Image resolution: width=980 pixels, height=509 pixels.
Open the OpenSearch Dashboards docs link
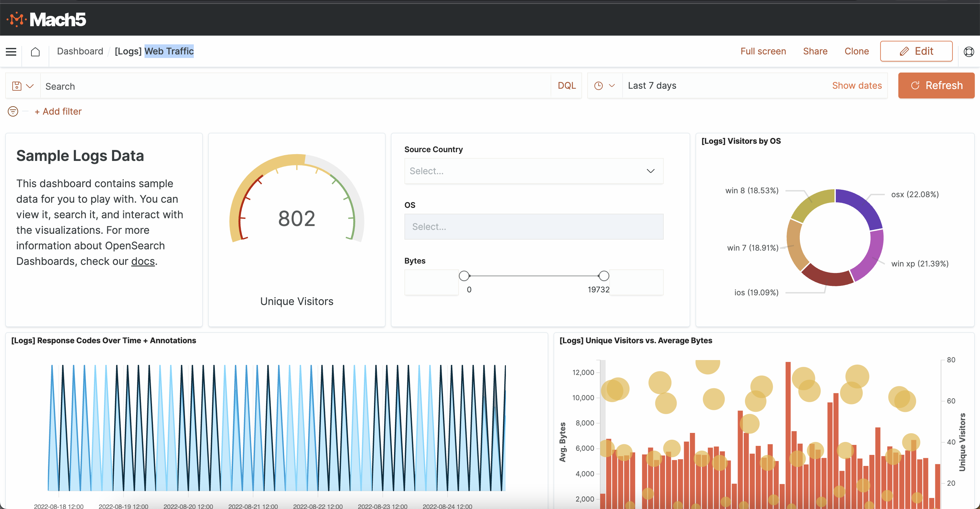(x=143, y=261)
